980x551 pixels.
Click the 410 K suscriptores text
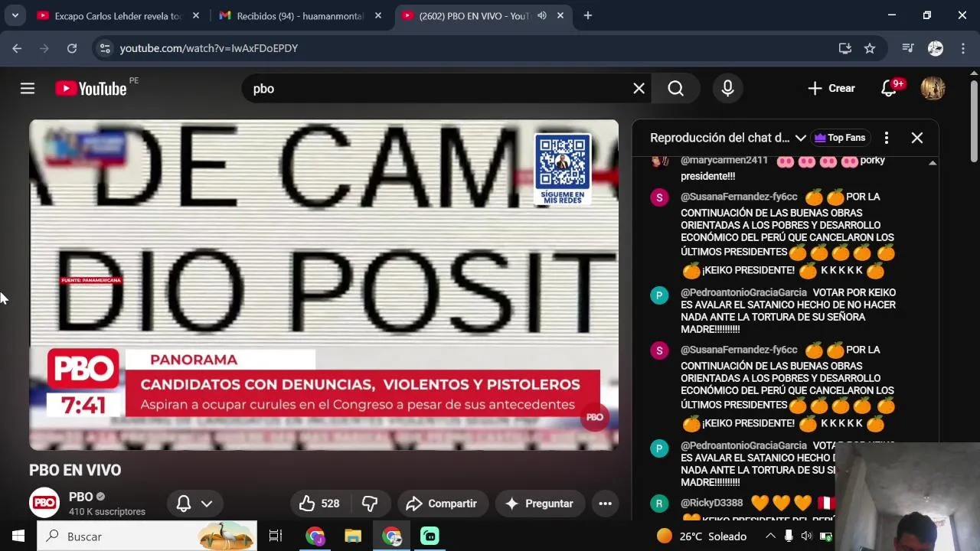[107, 511]
